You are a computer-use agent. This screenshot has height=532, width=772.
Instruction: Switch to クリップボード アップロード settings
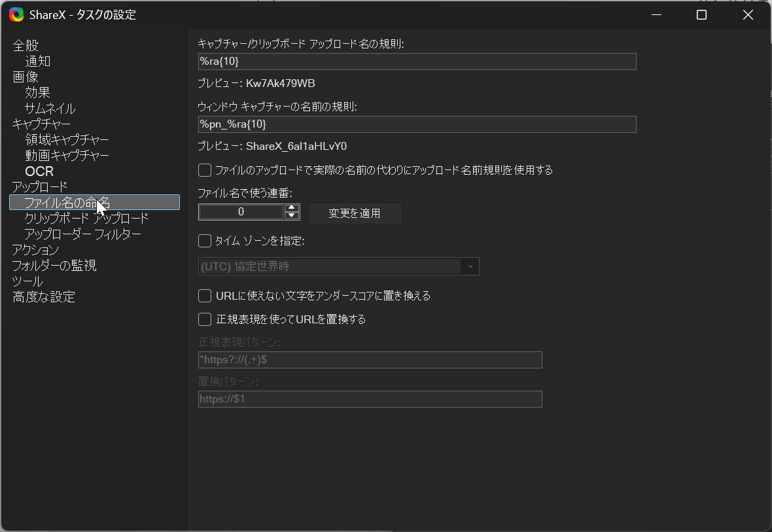[86, 219]
